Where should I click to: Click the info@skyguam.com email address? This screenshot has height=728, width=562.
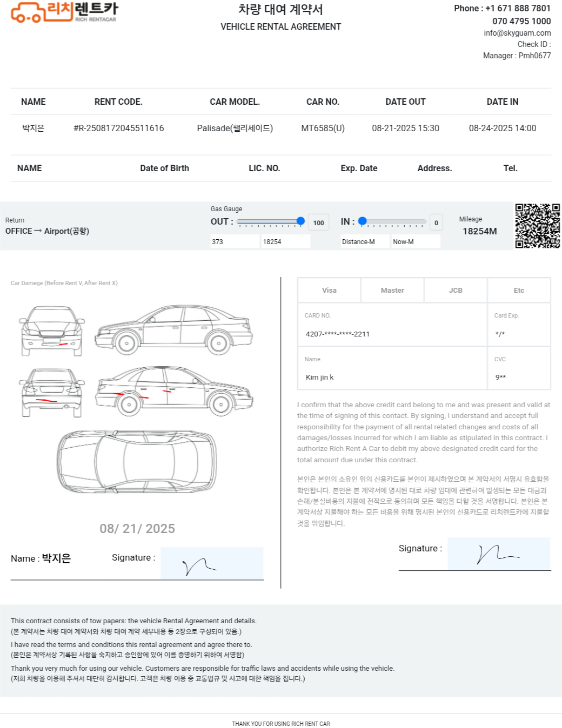pyautogui.click(x=517, y=33)
